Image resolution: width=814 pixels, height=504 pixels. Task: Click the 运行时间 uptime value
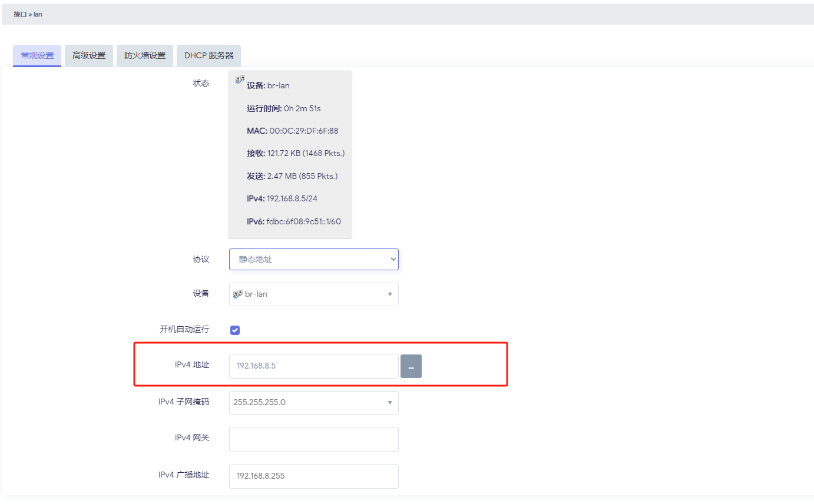(x=302, y=108)
